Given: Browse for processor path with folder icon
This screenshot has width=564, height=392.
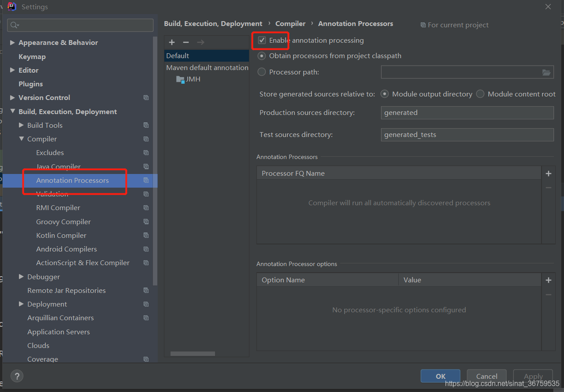Looking at the screenshot, I should tap(546, 72).
